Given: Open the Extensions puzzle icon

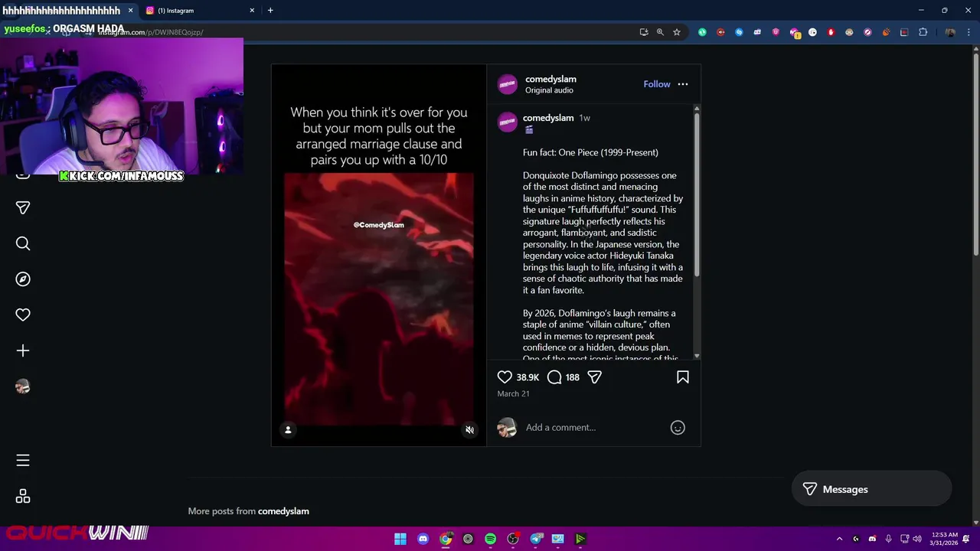Looking at the screenshot, I should [x=923, y=32].
